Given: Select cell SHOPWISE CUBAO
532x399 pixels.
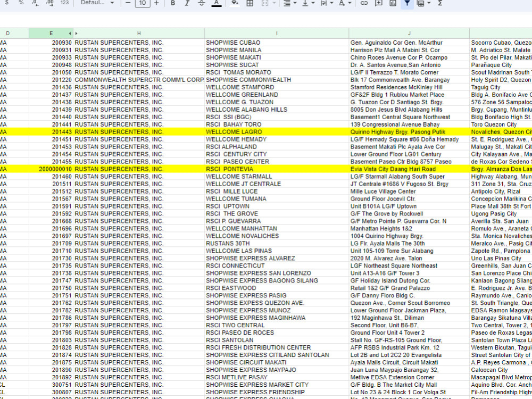Looking at the screenshot, I should (x=277, y=43).
